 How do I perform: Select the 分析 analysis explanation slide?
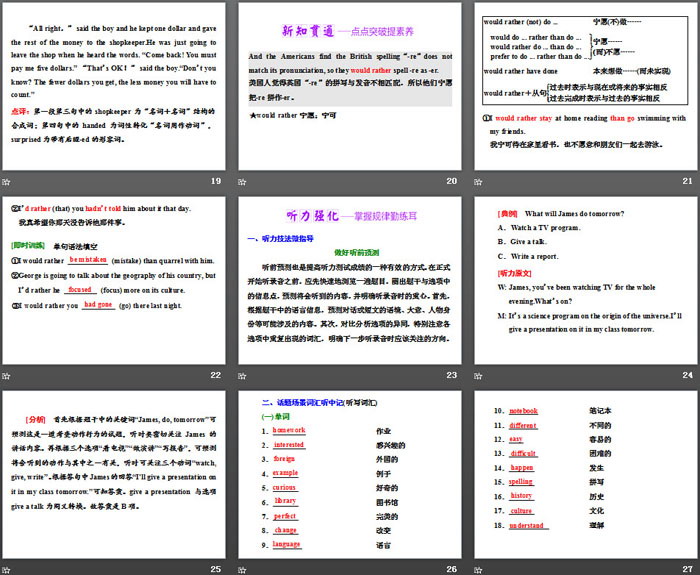(x=114, y=474)
